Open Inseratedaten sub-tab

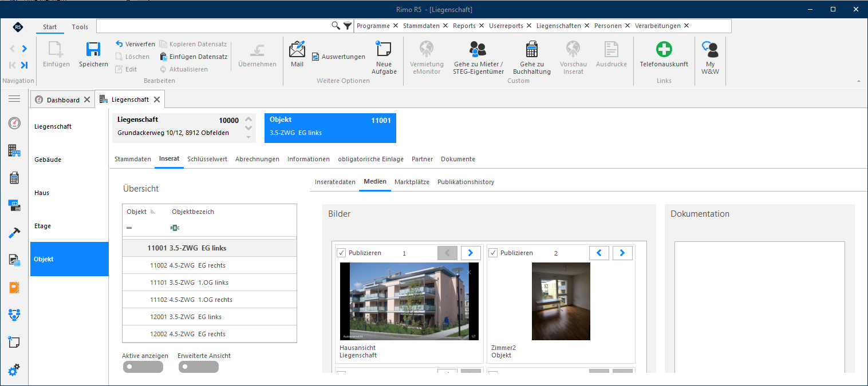pos(335,182)
